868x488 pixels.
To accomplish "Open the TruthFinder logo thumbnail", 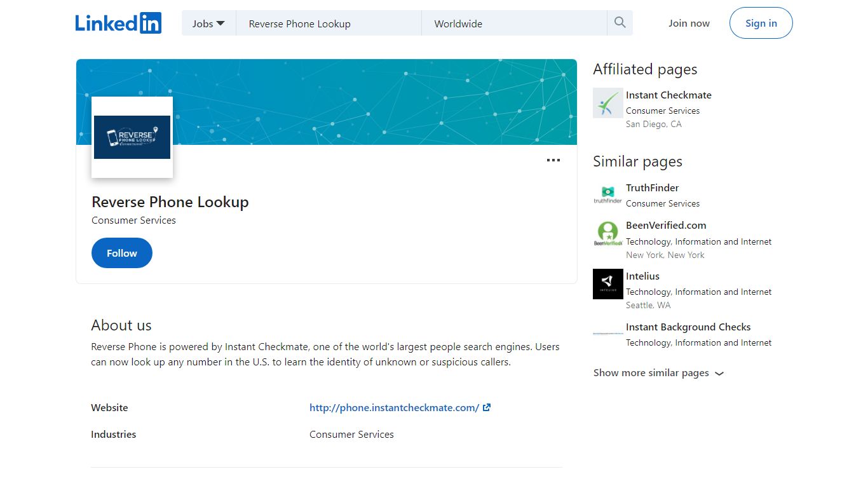I will (x=608, y=196).
